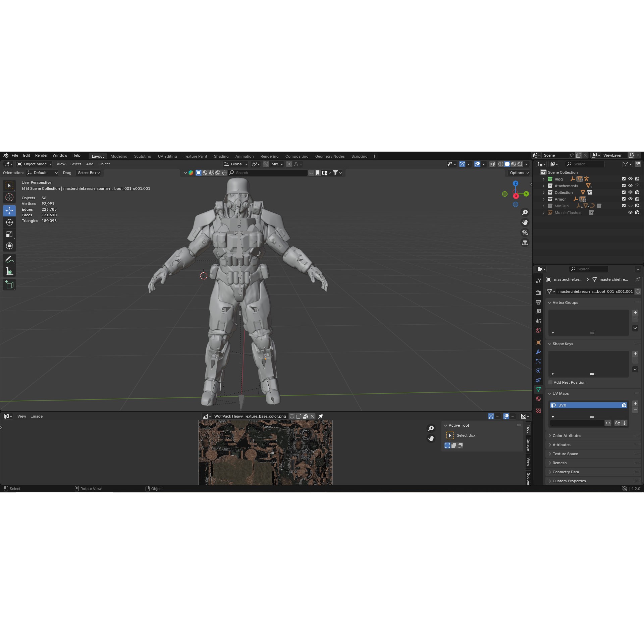This screenshot has width=644, height=644.
Task: Open the Physics properties tab
Action: pos(538,371)
